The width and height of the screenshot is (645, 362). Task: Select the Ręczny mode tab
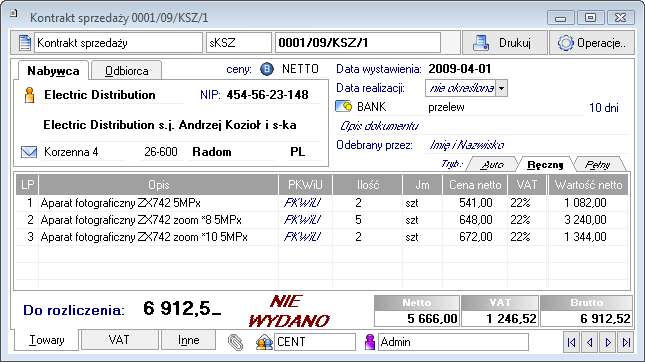(545, 165)
